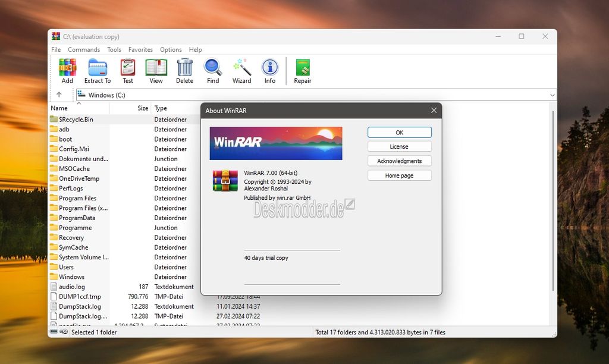Select the Find toolbar icon
Image resolution: width=609 pixels, height=364 pixels.
coord(213,70)
